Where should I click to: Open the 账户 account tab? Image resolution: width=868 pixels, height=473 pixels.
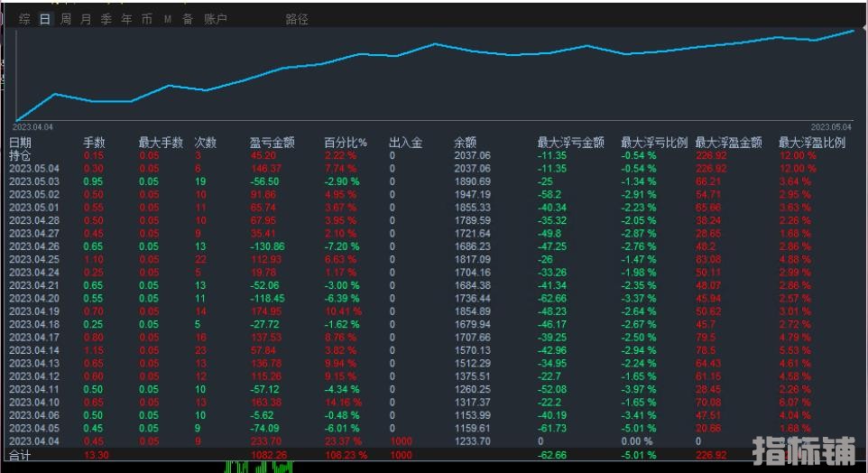(216, 19)
